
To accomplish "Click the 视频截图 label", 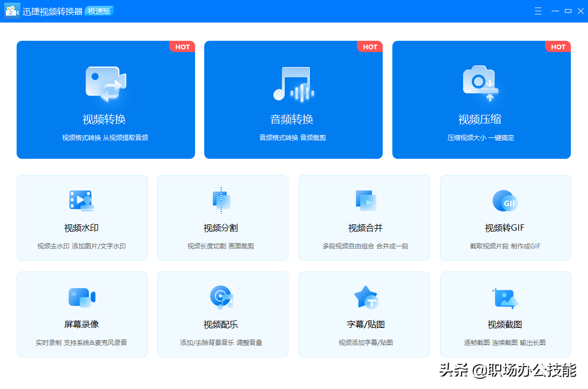I will [505, 325].
